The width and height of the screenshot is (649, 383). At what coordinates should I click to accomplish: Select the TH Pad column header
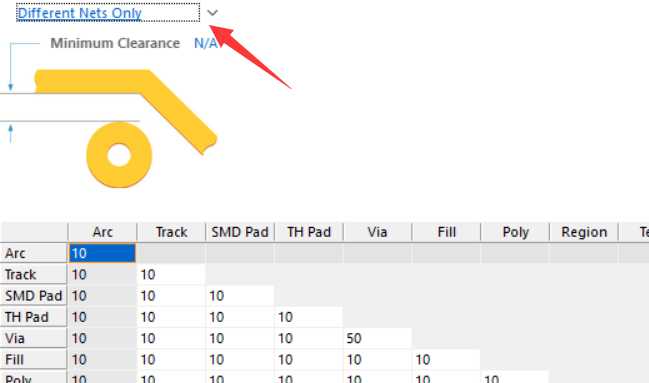309,232
